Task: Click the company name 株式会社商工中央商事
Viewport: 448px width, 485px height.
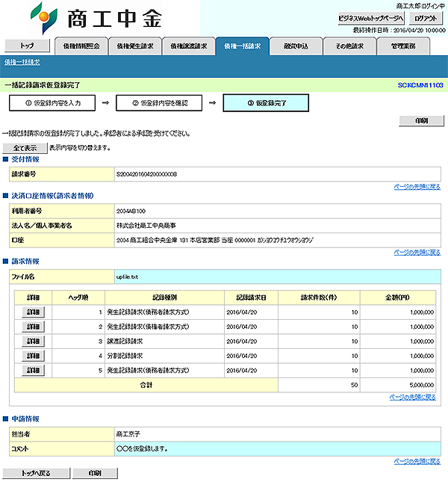Action: [146, 226]
